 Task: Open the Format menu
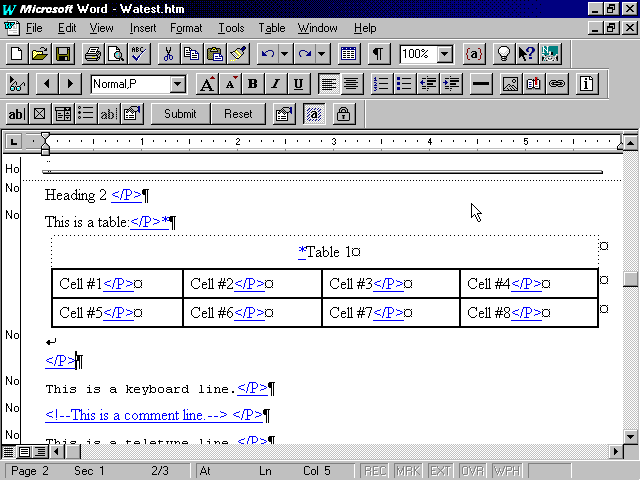[x=186, y=28]
